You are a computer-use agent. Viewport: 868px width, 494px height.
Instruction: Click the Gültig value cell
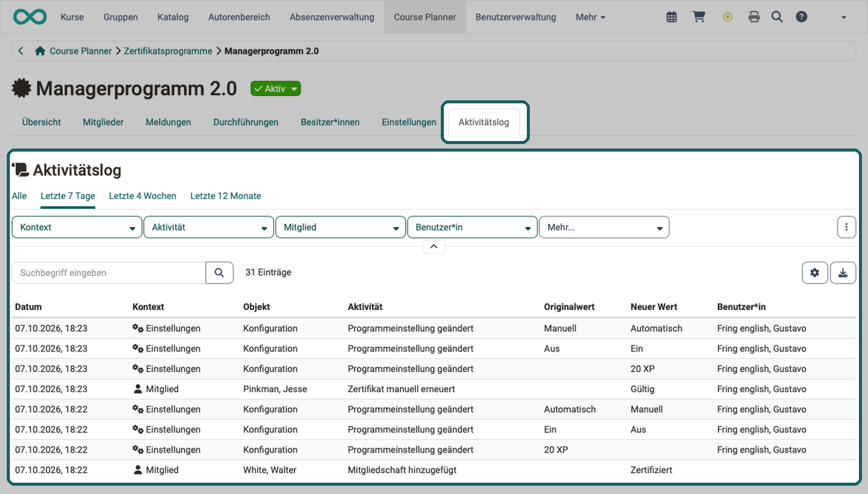point(642,389)
